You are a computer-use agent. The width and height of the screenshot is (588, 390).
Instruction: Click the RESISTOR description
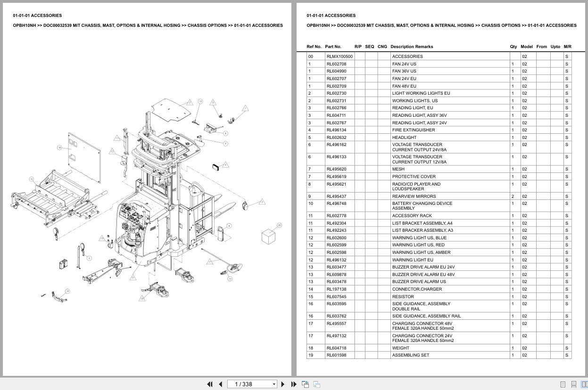403,297
